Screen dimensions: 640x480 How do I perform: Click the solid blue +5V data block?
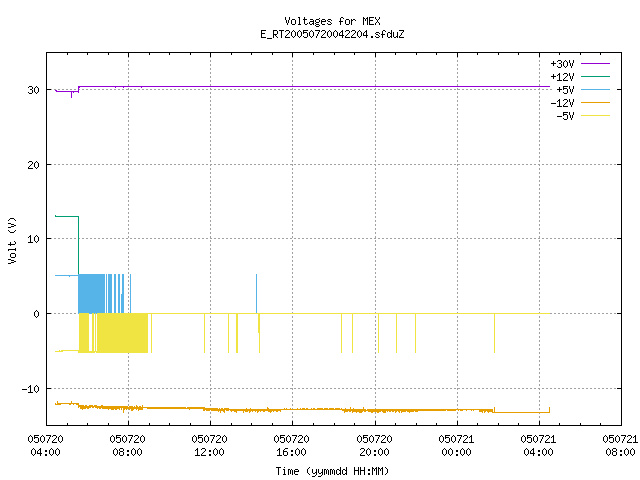91,293
